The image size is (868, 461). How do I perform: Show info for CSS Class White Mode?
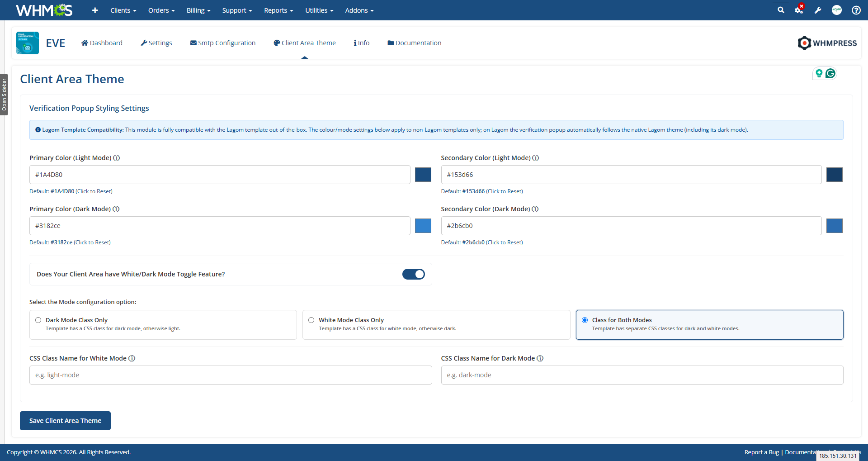point(132,358)
